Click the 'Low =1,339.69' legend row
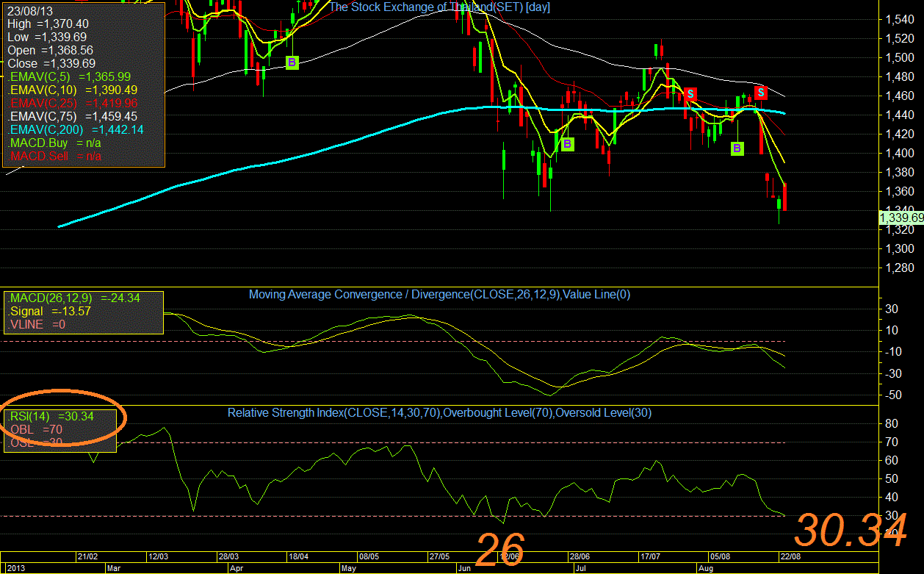 tap(47, 37)
